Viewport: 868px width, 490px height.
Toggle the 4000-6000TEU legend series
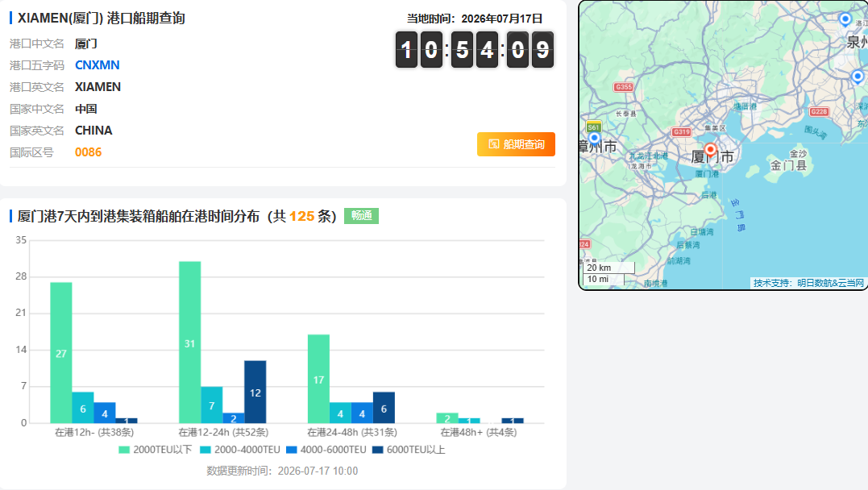coord(326,450)
